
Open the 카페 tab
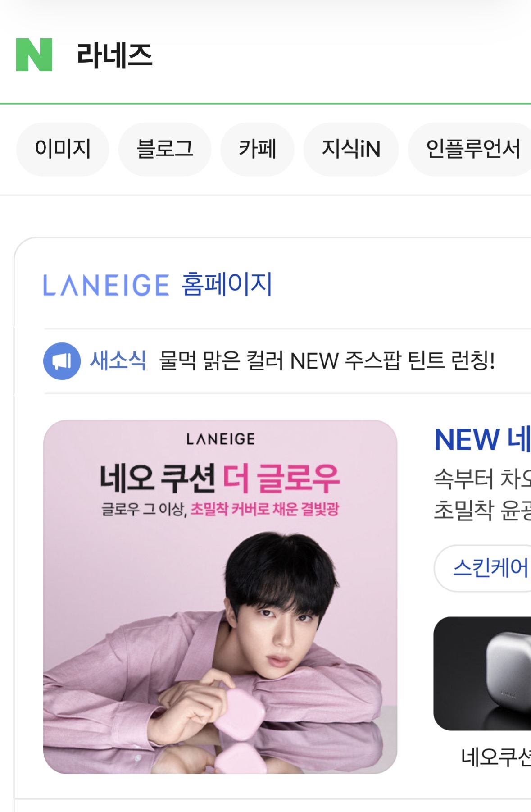[257, 149]
